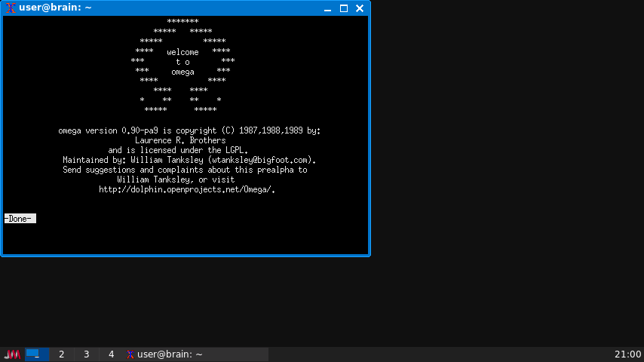Click the 'and is licensed under the LGPL.' line
Viewport: 644px width, 362px height.
178,150
